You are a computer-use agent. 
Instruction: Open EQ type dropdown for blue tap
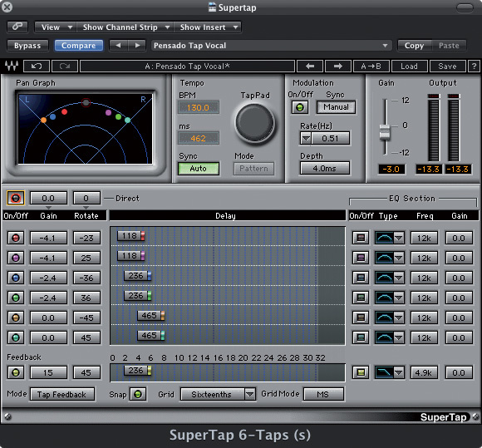(398, 278)
